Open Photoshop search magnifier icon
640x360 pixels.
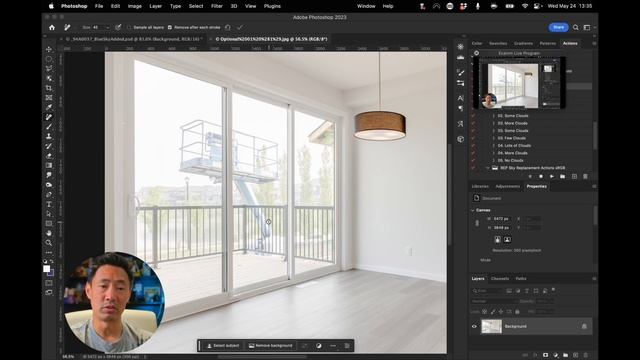point(576,27)
